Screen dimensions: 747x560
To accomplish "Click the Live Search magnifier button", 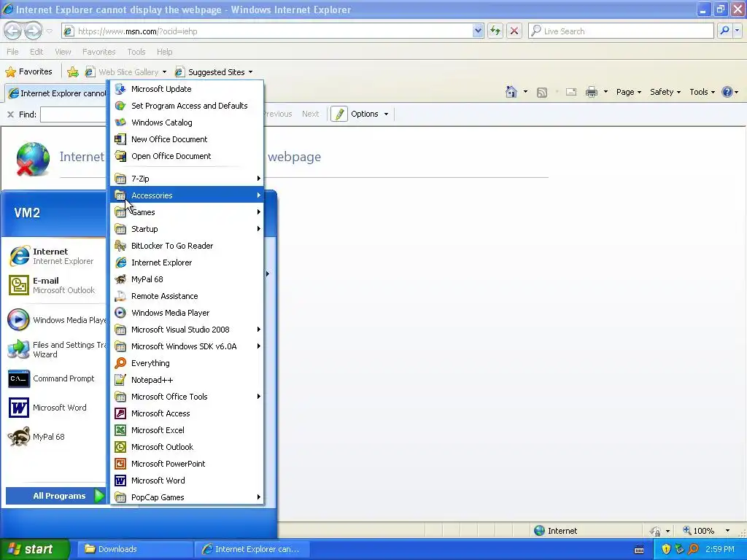I will [724, 31].
